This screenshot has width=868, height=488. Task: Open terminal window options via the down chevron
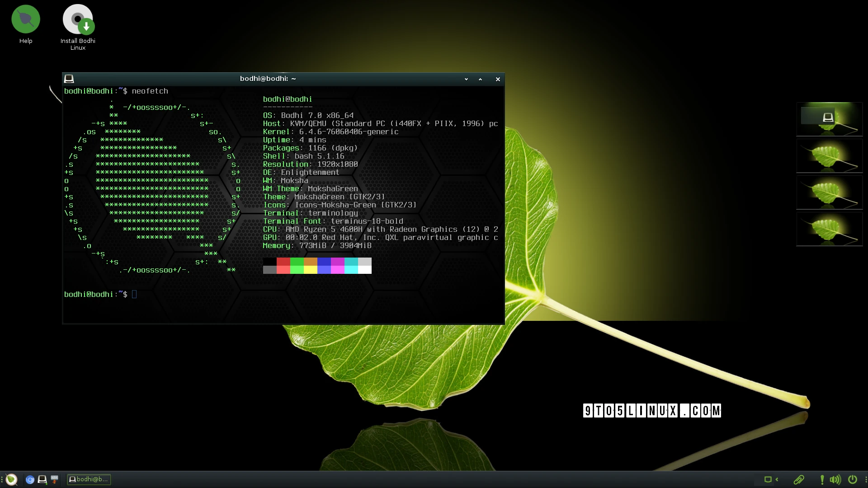[466, 79]
